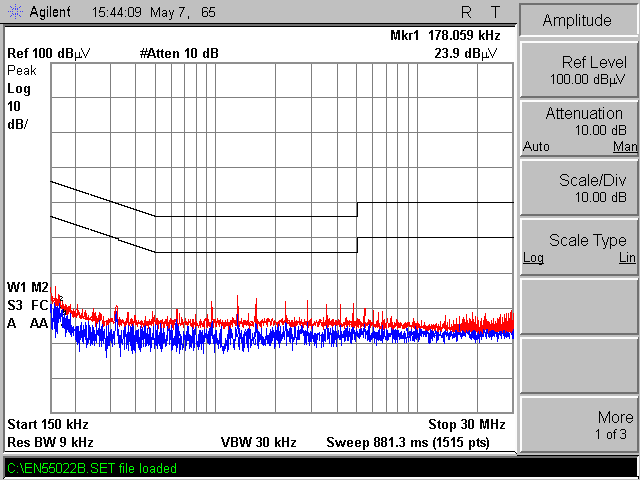
Task: Switch Scale Type to Lin
Action: pyautogui.click(x=626, y=257)
